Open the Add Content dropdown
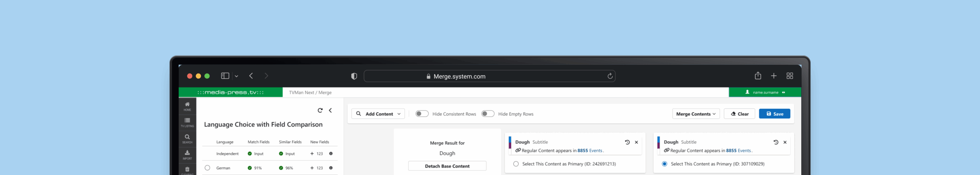The image size is (980, 175). (x=378, y=114)
